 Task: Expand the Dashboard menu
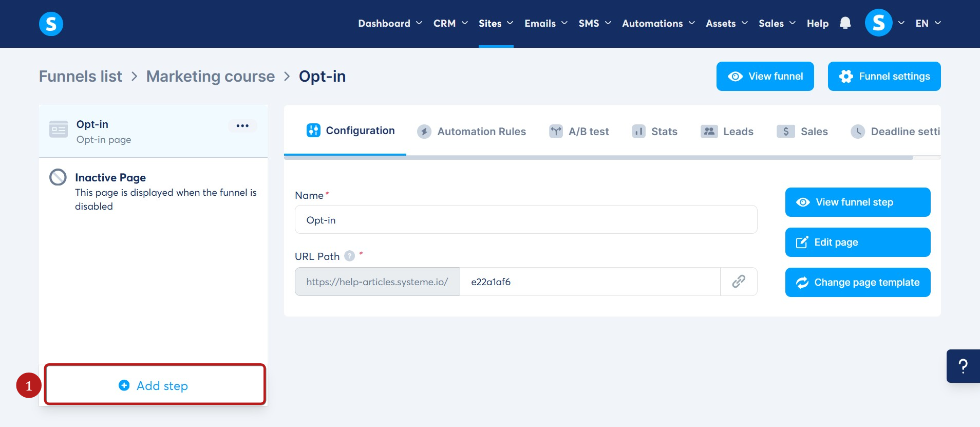pos(390,24)
